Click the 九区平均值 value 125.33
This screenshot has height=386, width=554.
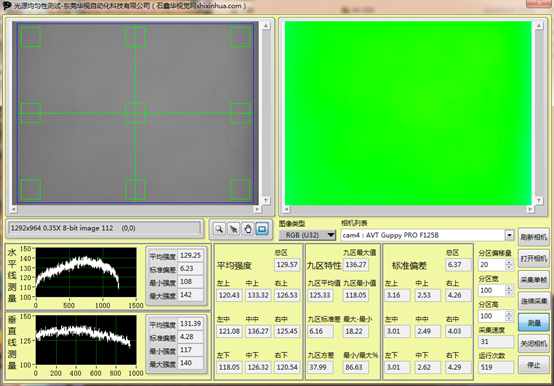click(320, 295)
